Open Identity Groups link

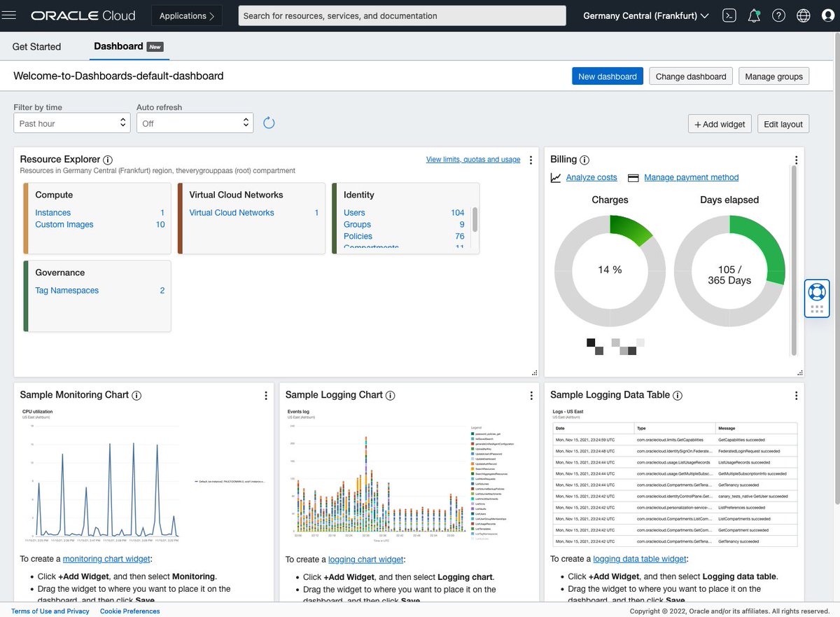[x=357, y=225]
